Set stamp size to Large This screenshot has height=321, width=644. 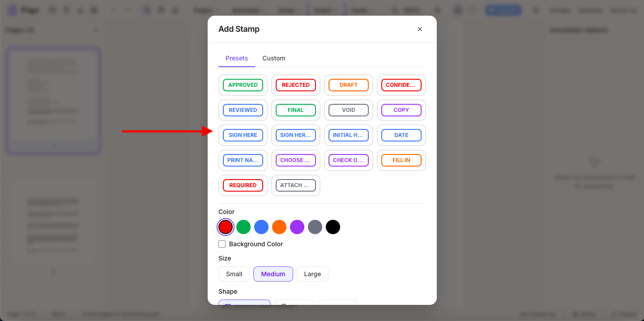[x=312, y=274]
